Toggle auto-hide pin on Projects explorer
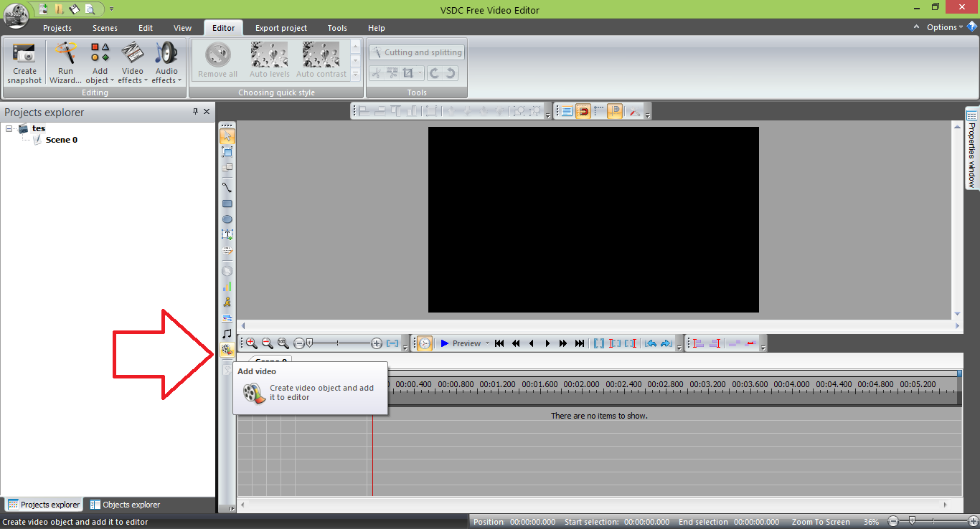The height and width of the screenshot is (529, 980). [195, 112]
